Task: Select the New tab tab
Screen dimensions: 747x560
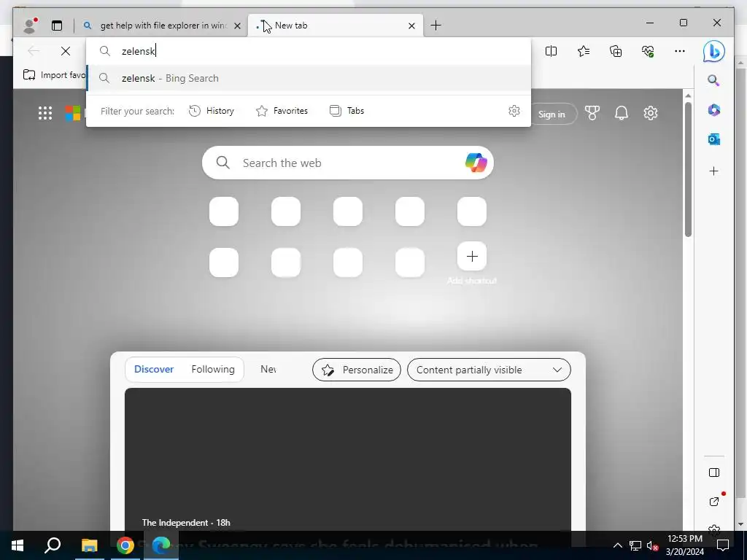Action: [336, 26]
